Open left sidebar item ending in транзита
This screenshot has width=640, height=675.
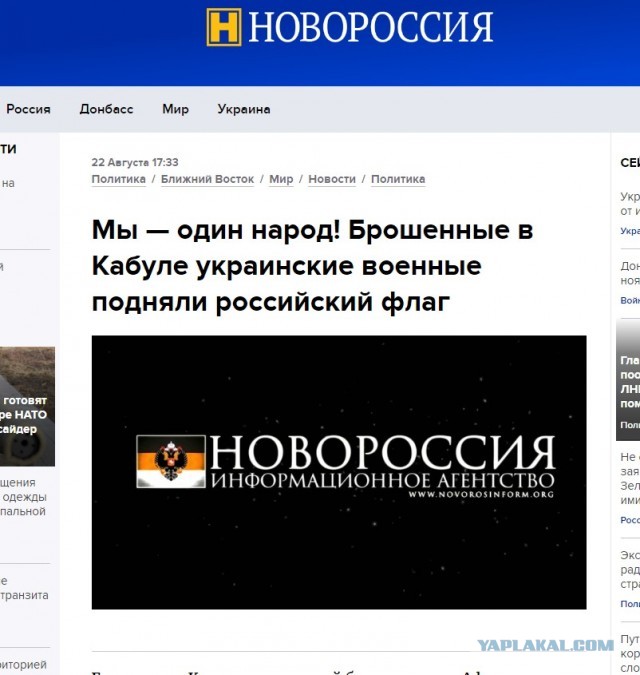(x=24, y=588)
